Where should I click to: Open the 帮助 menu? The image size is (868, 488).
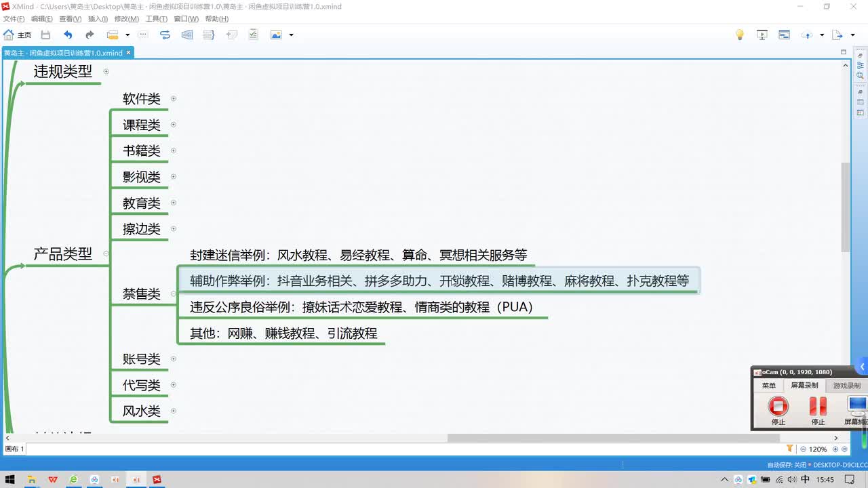tap(217, 19)
